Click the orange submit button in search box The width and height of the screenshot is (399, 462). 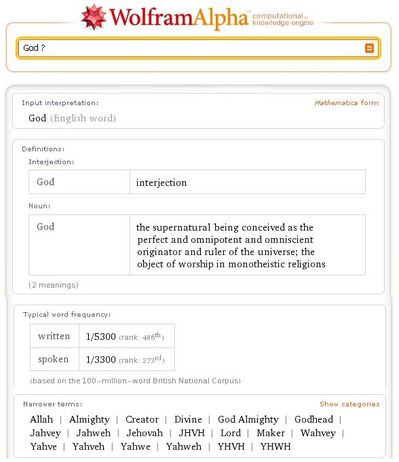pyautogui.click(x=369, y=48)
